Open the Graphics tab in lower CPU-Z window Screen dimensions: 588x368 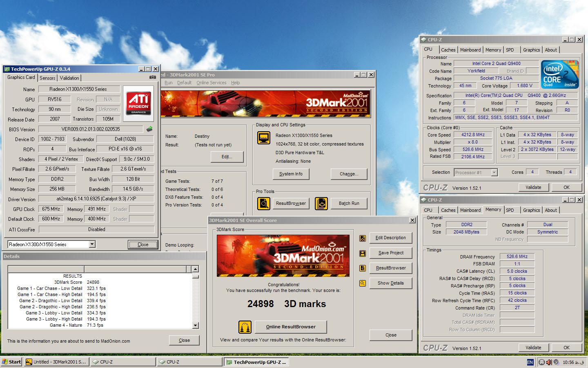click(531, 210)
